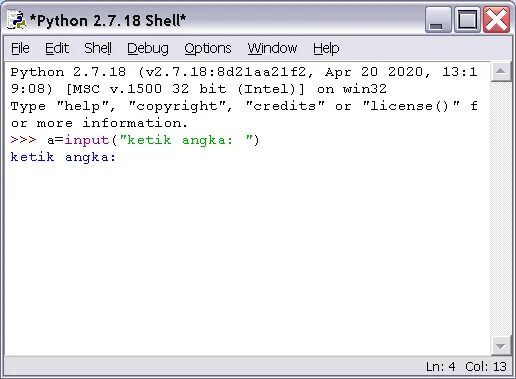Click the word "copyright" in the banner
516x379 pixels.
(x=177, y=107)
